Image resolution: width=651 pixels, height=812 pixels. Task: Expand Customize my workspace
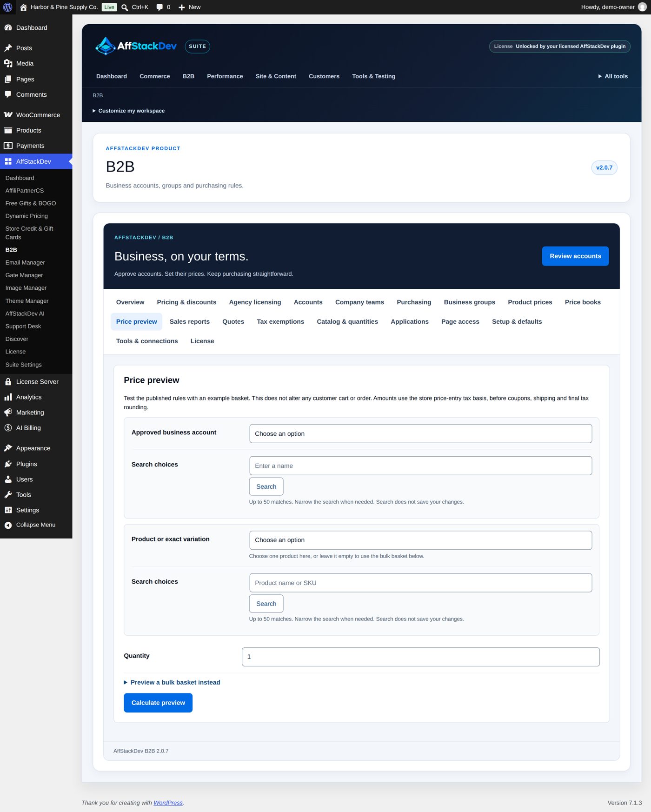point(129,111)
